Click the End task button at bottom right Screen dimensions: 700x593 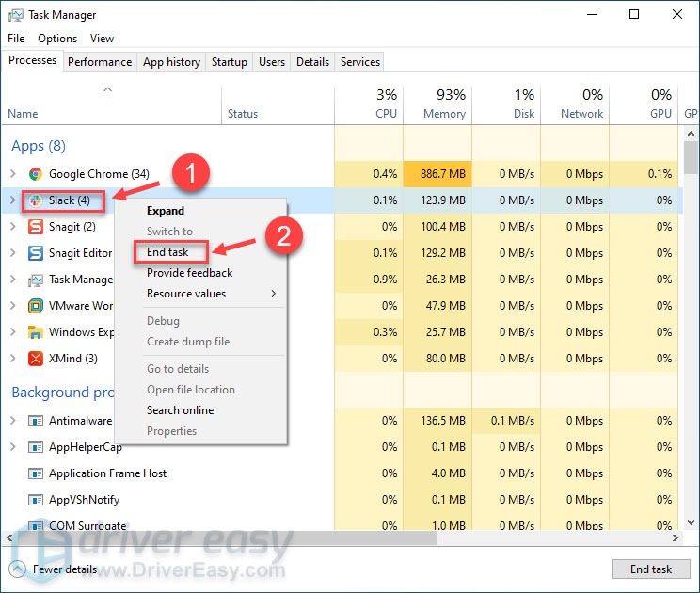click(651, 569)
